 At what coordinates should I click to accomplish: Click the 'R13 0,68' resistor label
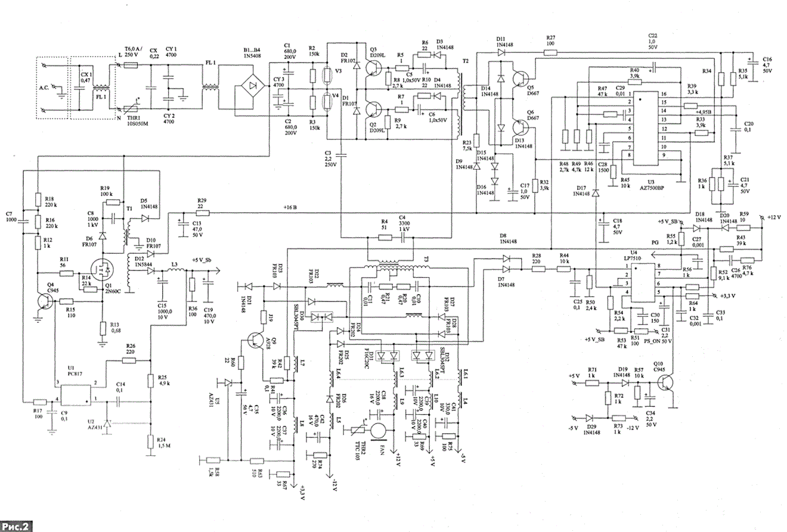pyautogui.click(x=115, y=328)
